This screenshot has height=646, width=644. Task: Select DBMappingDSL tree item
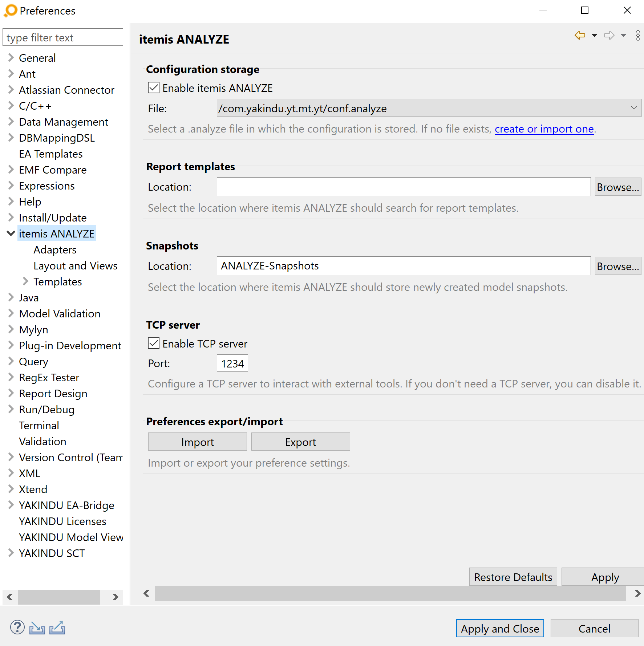click(x=57, y=138)
